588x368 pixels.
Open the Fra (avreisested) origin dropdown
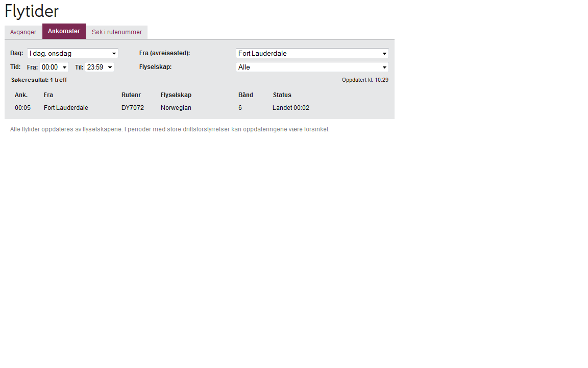pos(312,53)
